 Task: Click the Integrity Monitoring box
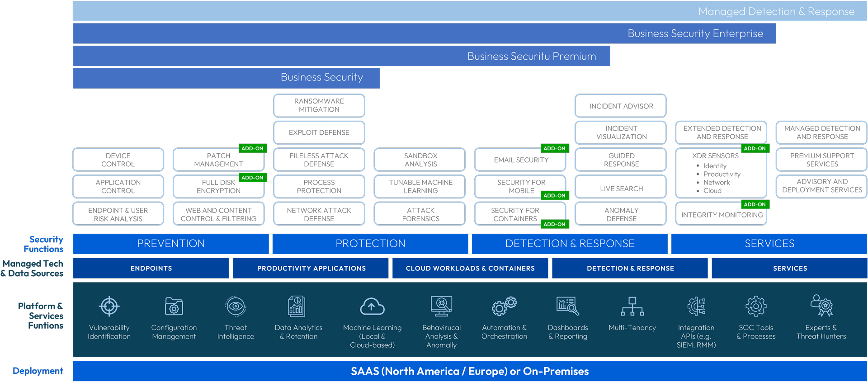pyautogui.click(x=722, y=214)
